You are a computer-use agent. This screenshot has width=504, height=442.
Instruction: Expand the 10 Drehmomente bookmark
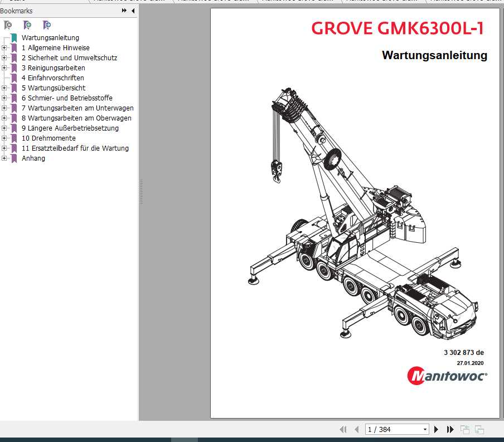[4, 138]
